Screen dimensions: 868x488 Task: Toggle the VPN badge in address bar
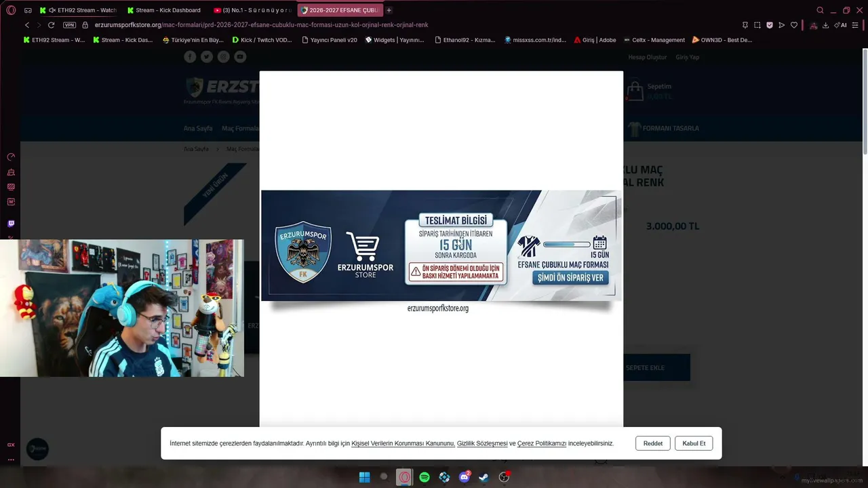point(69,25)
